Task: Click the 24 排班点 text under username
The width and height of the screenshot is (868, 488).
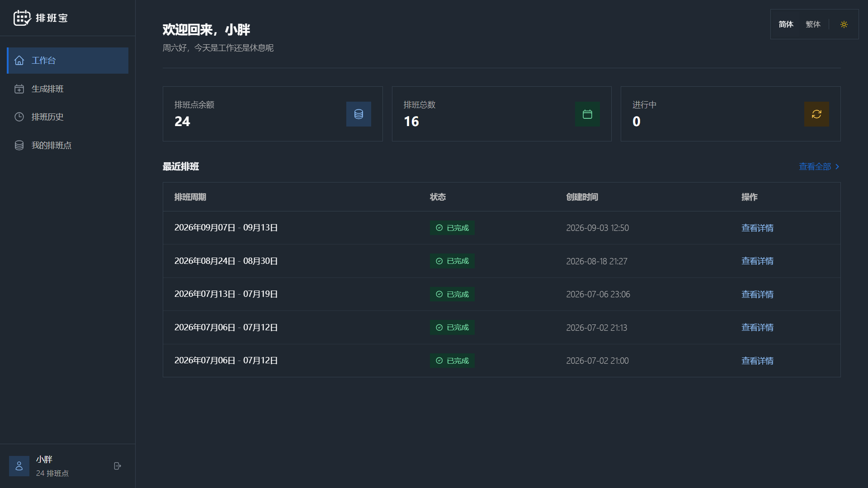Action: [52, 473]
